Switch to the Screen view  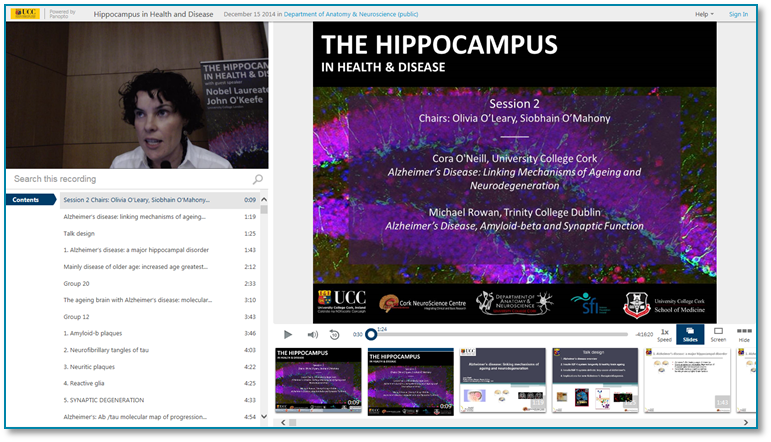(x=718, y=334)
